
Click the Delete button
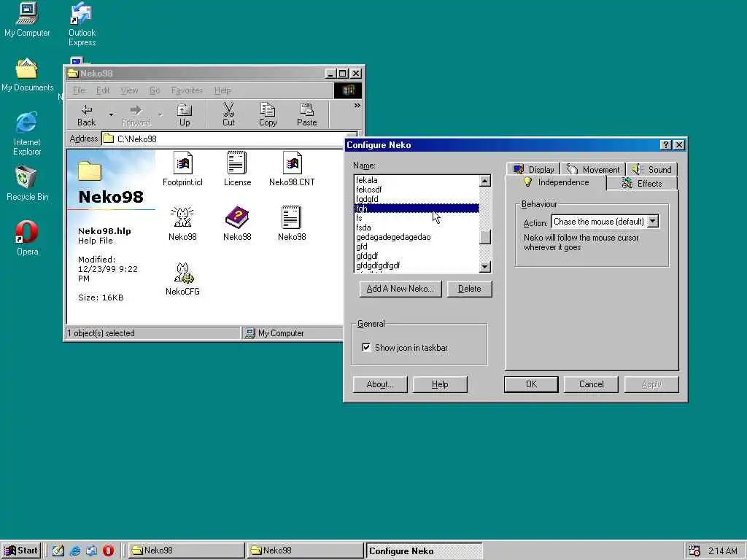pos(470,289)
